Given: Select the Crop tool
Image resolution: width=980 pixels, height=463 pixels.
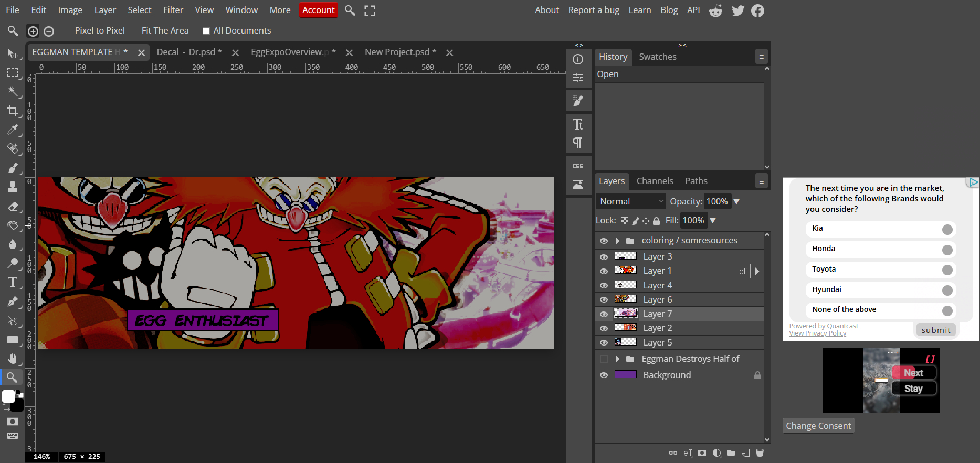Looking at the screenshot, I should (x=13, y=111).
